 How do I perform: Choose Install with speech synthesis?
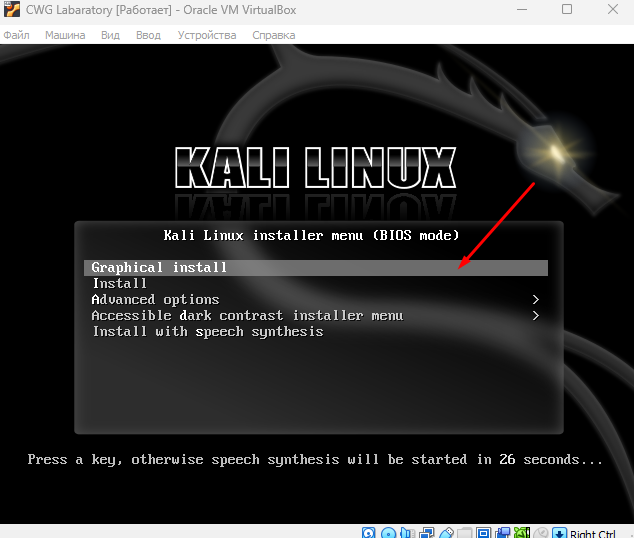pos(208,331)
